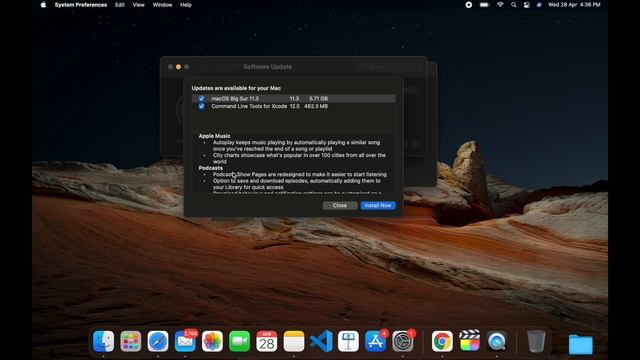Click the Podcasts heading in release notes
This screenshot has width=640, height=360.
(211, 168)
